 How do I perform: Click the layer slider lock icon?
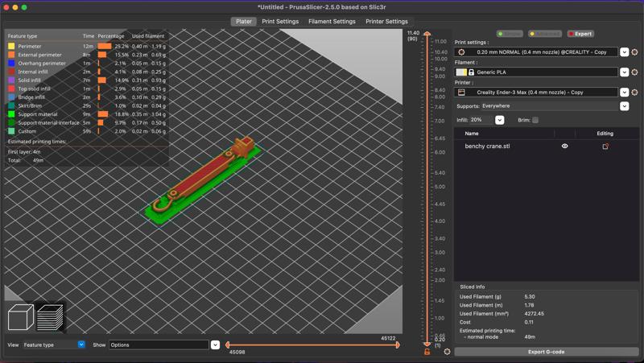(427, 352)
